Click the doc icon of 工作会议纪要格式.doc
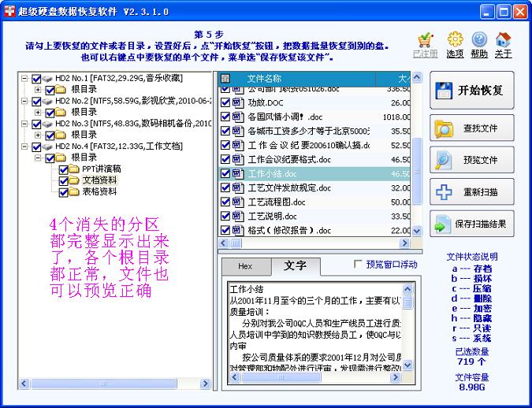The image size is (532, 408). pos(238,159)
